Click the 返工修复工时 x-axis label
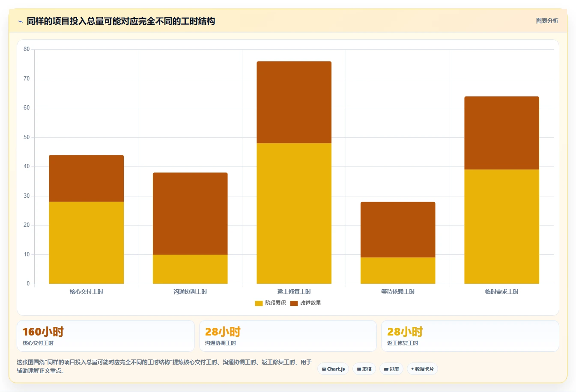Image resolution: width=576 pixels, height=392 pixels. [x=294, y=291]
